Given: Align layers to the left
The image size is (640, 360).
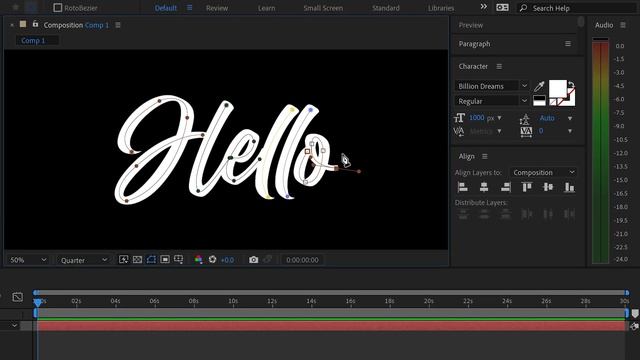Looking at the screenshot, I should [x=463, y=187].
